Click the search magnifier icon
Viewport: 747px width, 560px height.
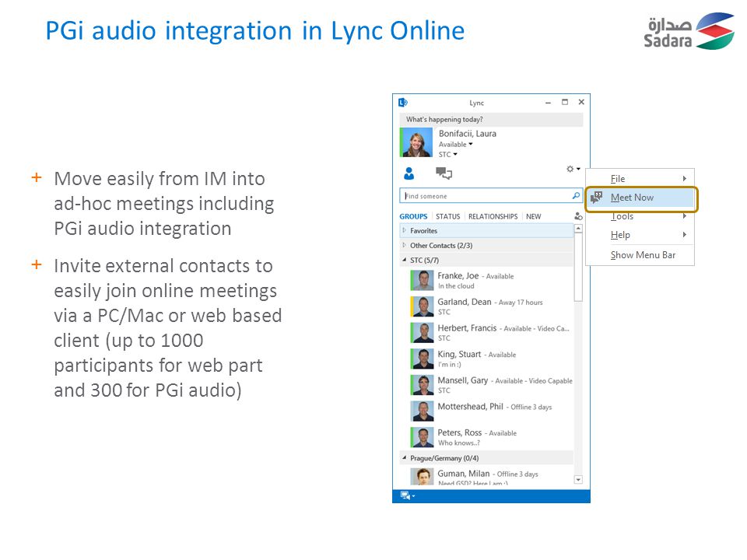point(576,196)
